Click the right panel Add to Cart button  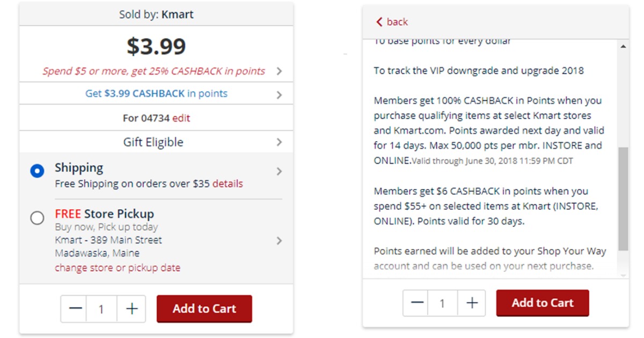[x=542, y=303]
